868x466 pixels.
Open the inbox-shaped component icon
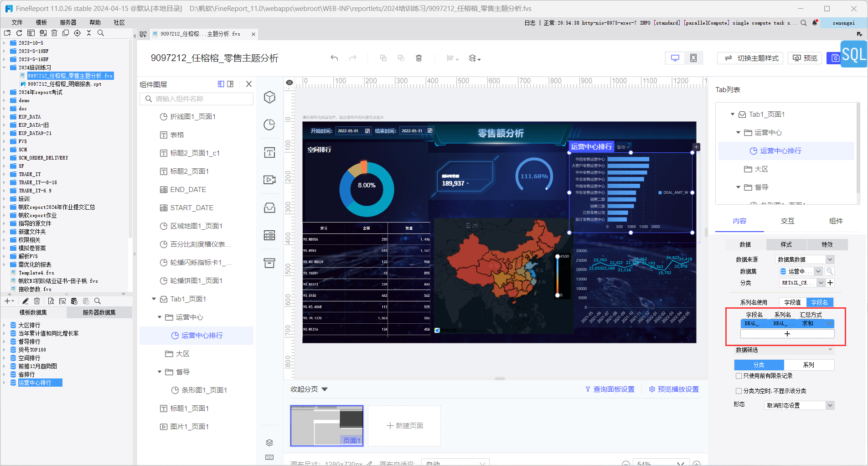269,208
